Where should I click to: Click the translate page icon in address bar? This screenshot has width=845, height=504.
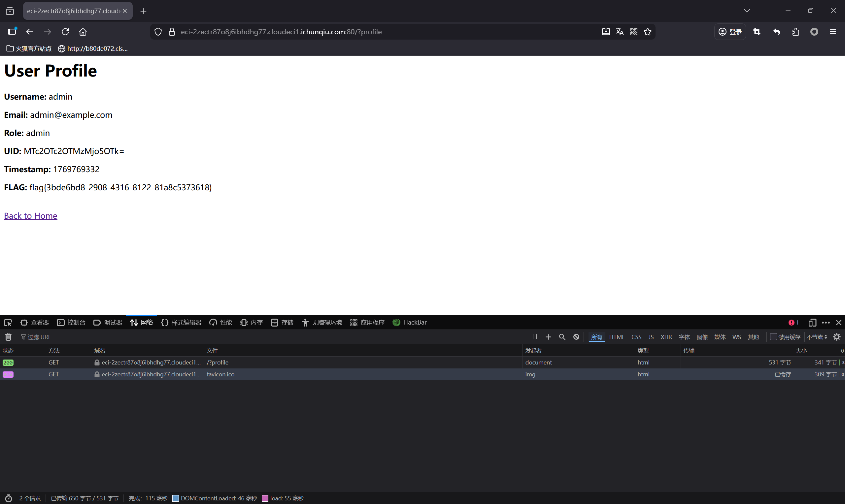point(620,32)
